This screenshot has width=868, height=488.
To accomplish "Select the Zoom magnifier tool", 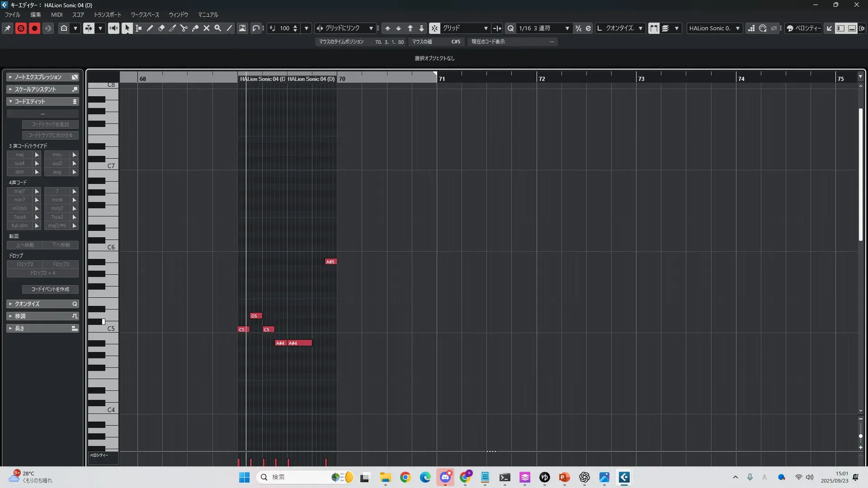I will pos(218,28).
